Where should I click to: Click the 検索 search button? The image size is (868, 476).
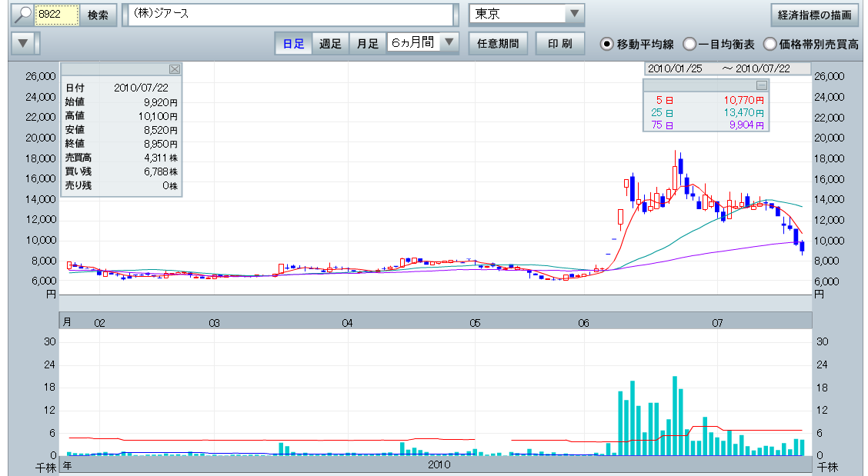(98, 15)
